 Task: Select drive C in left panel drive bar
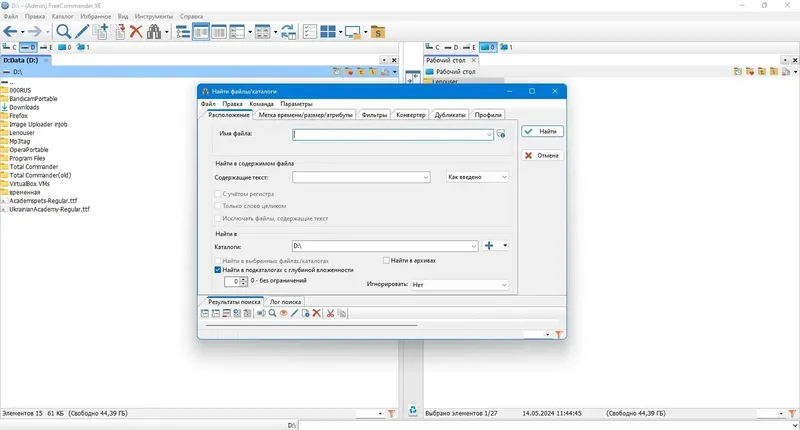coord(10,47)
